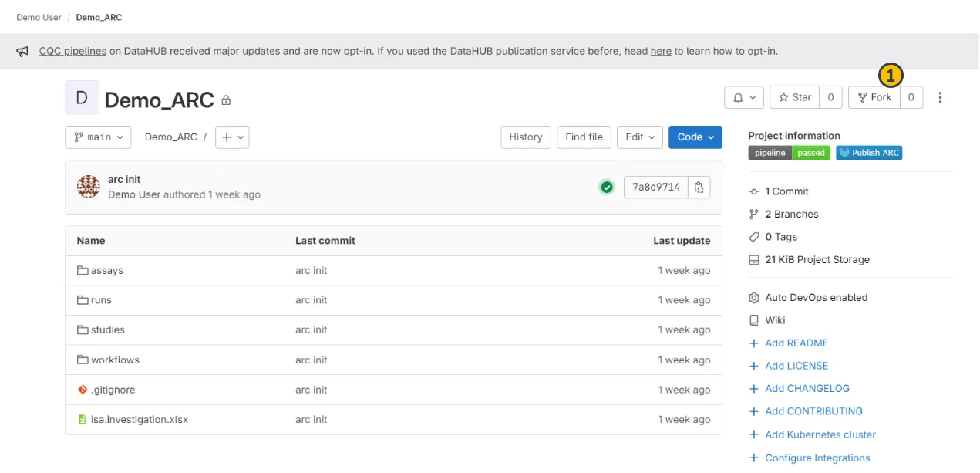
Task: Click the Find file button
Action: [x=584, y=137]
